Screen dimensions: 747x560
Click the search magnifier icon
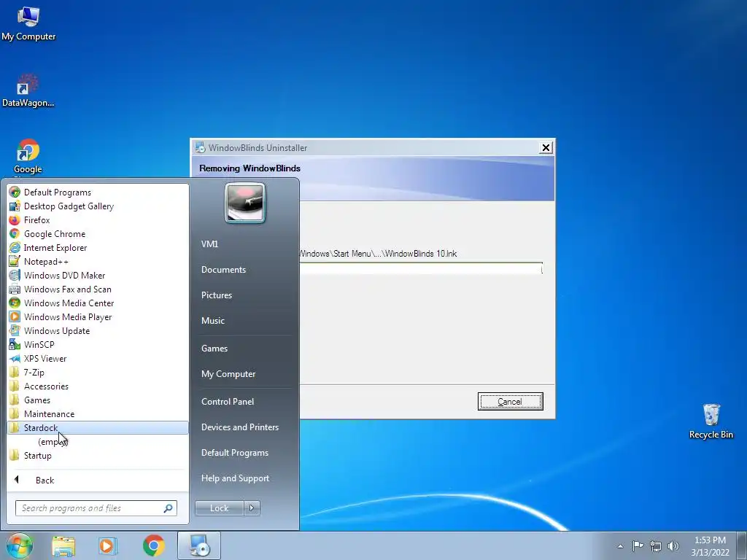169,508
